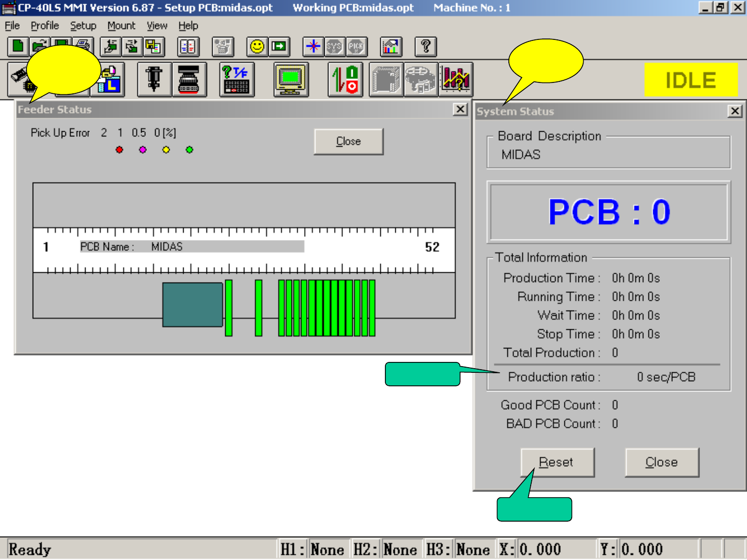Screen dimensions: 747x560
Task: Select the large teal feeder block
Action: [x=192, y=305]
